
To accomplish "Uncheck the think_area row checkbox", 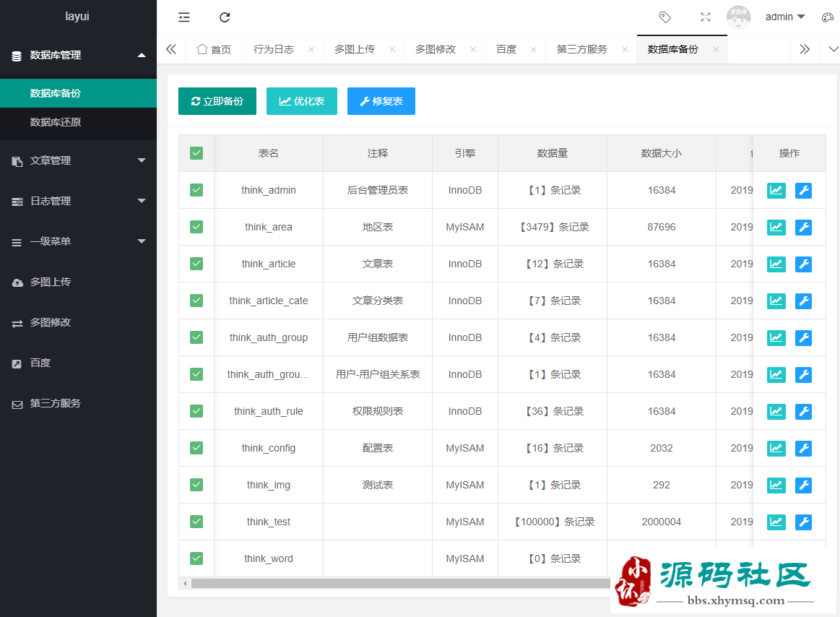I will (x=196, y=227).
